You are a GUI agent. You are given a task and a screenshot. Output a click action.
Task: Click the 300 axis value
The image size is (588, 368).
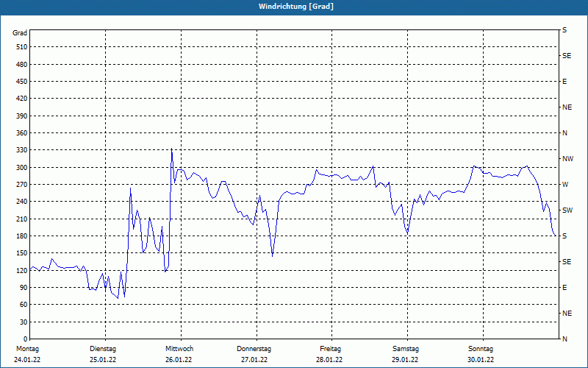[22, 168]
